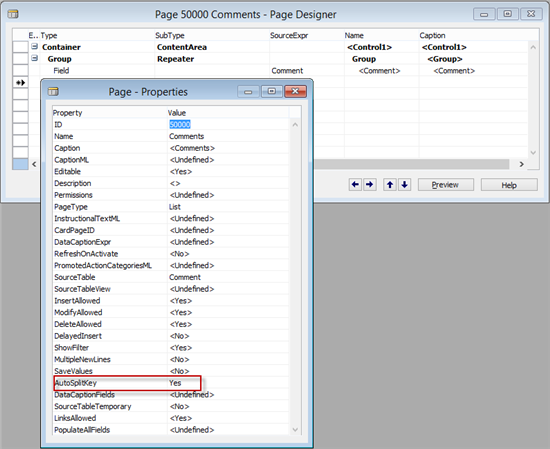This screenshot has height=449, width=550.
Task: Click the properties scrollbar down arrow
Action: (295, 430)
